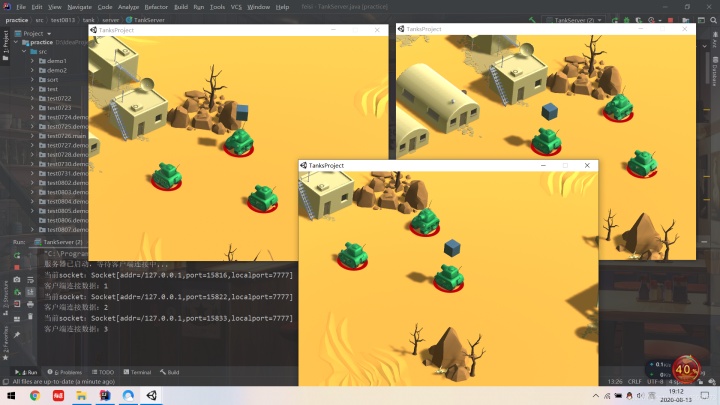Click the IntelliJ IDEA taskbar icon

pyautogui.click(x=105, y=395)
